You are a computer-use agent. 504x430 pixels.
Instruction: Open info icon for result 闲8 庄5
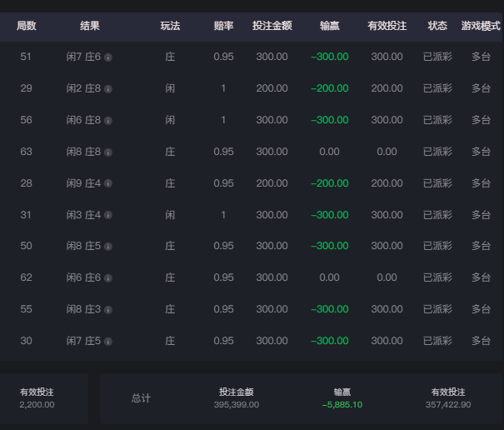[x=108, y=247]
